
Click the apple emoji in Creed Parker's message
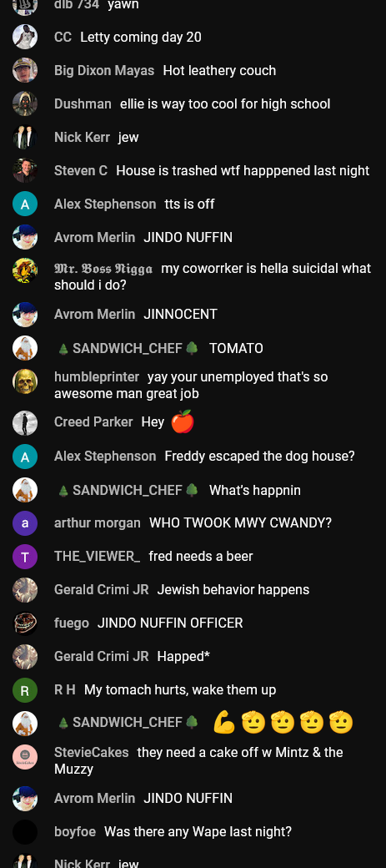point(183,421)
